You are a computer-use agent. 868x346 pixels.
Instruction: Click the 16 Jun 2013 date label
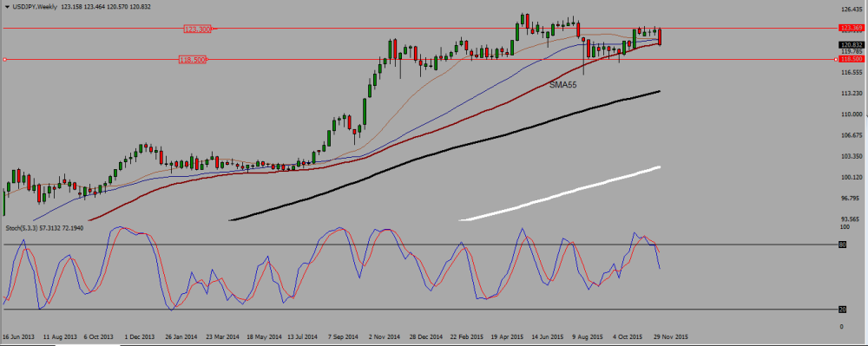coord(19,336)
